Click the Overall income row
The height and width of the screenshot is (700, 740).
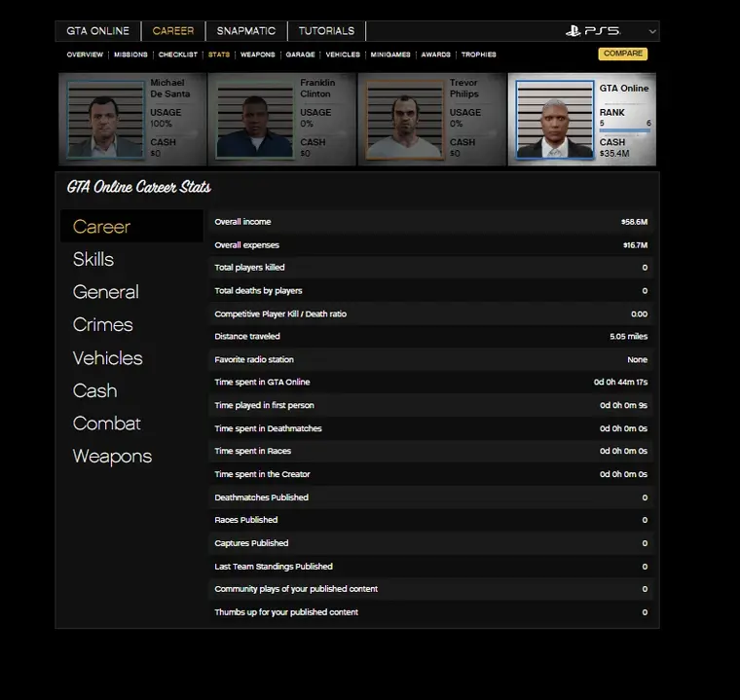click(431, 222)
